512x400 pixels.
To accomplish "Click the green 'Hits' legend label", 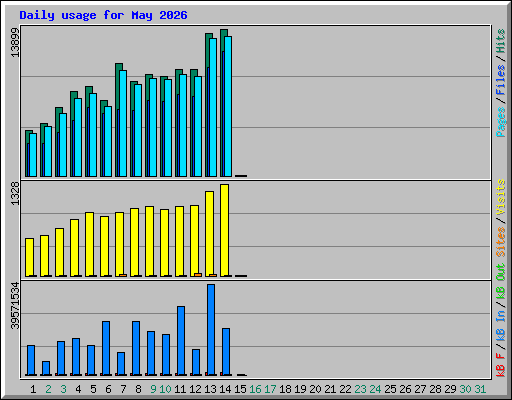I will (x=500, y=41).
